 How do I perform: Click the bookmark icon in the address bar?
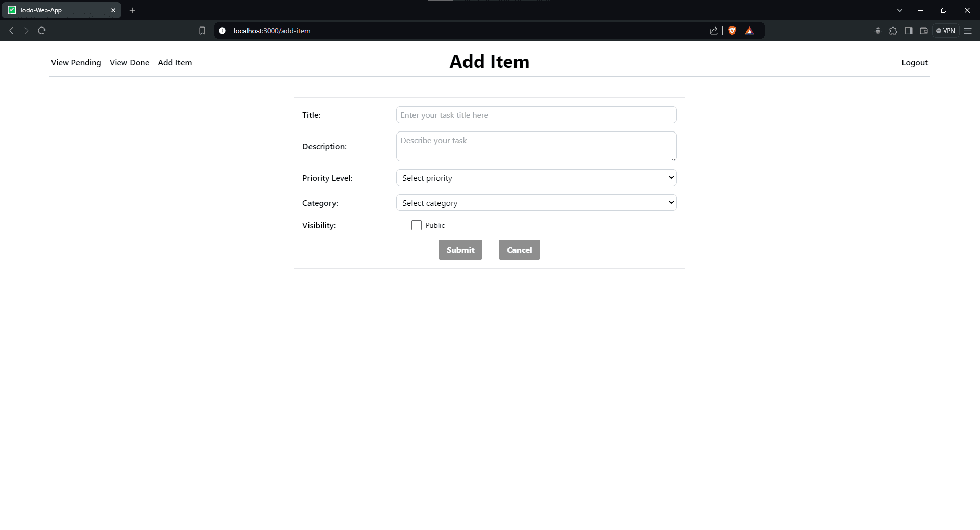(202, 31)
